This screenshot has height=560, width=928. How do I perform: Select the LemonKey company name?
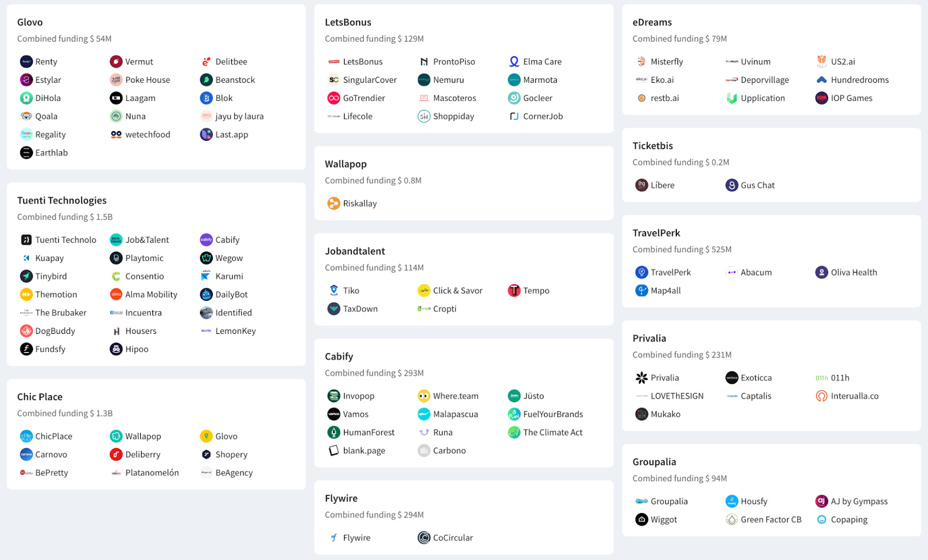(235, 331)
